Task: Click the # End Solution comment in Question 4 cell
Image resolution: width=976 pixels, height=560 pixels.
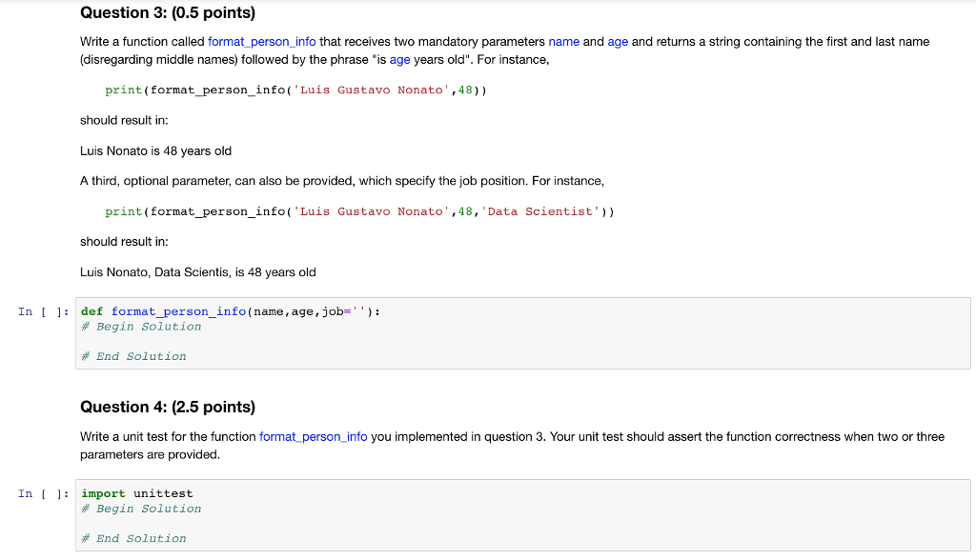Action: click(133, 538)
